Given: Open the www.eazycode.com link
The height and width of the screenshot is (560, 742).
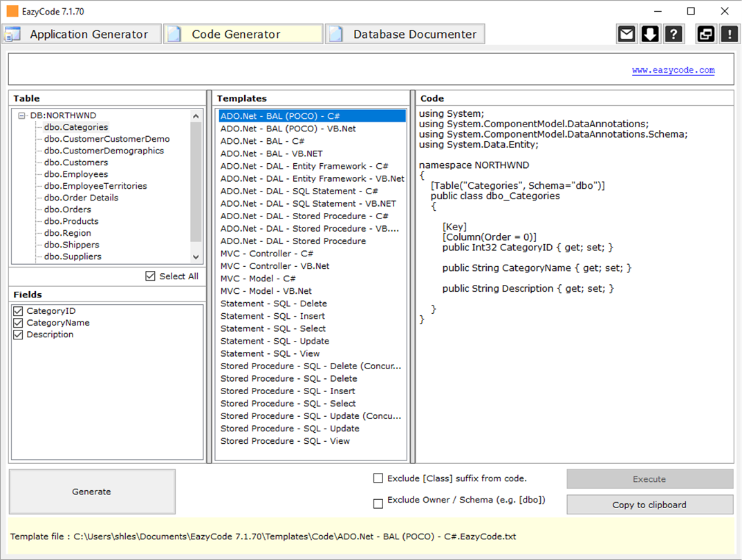Looking at the screenshot, I should click(x=674, y=70).
